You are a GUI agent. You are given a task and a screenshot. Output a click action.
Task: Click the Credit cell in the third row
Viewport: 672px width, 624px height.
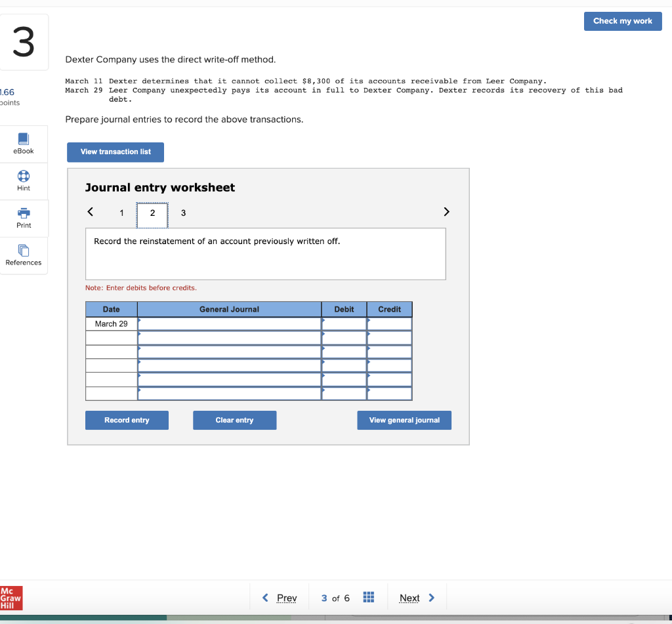(x=390, y=352)
